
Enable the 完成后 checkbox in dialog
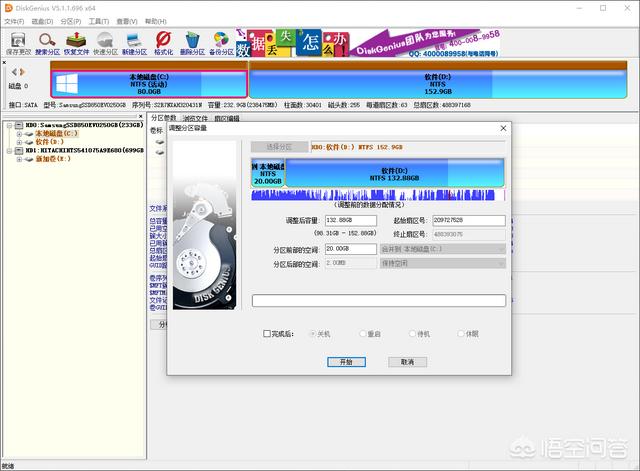click(x=267, y=334)
